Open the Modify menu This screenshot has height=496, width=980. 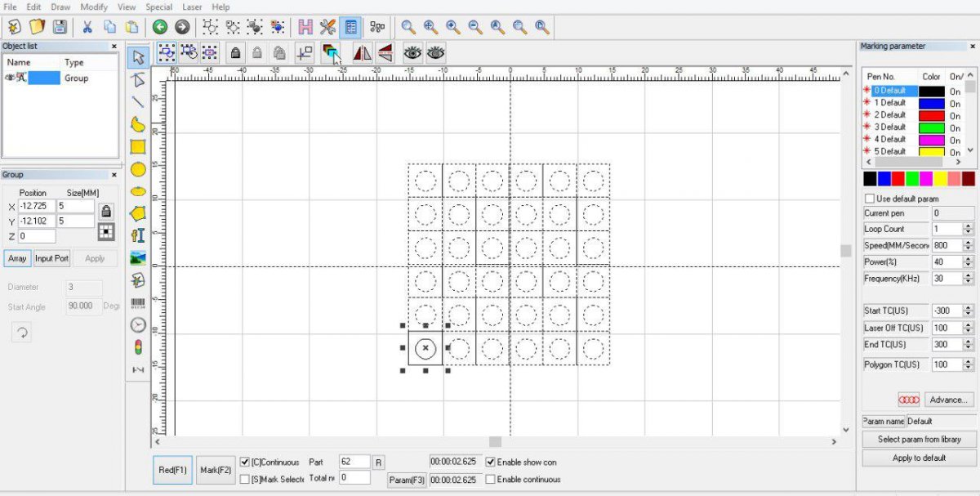point(94,7)
